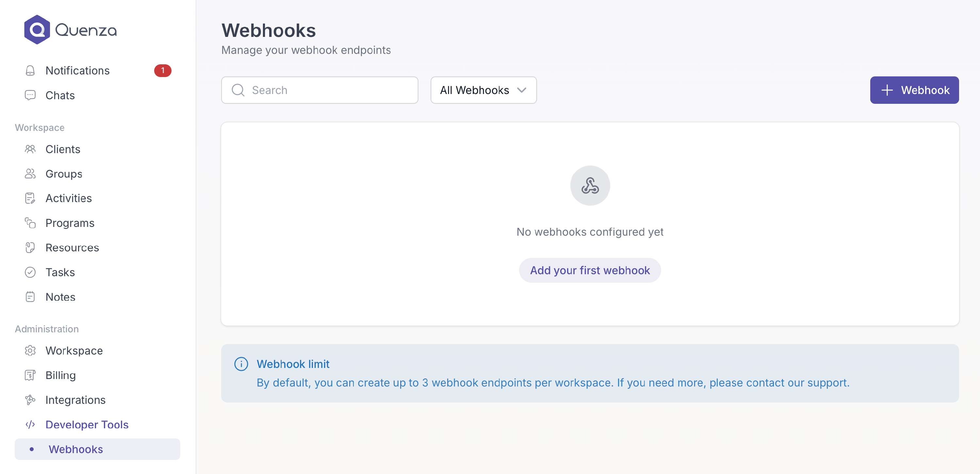Navigate to Billing in sidebar
Viewport: 980px width, 474px height.
(x=60, y=375)
